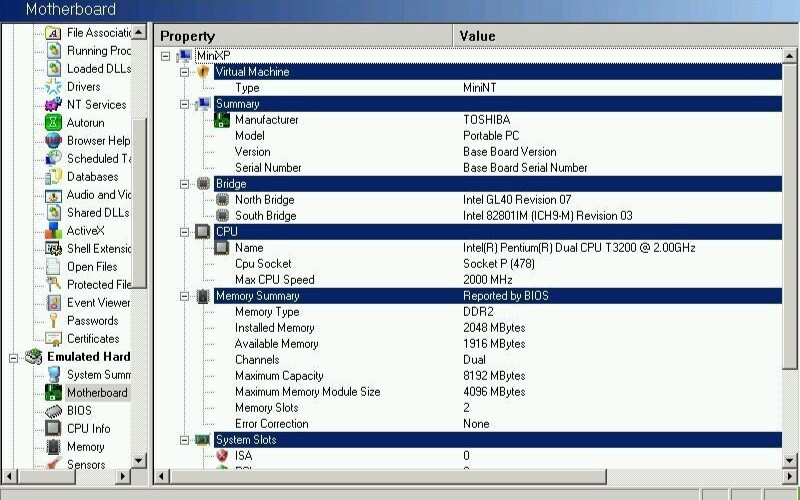Select the South Bridge property row
800x500 pixels.
pyautogui.click(x=497, y=216)
